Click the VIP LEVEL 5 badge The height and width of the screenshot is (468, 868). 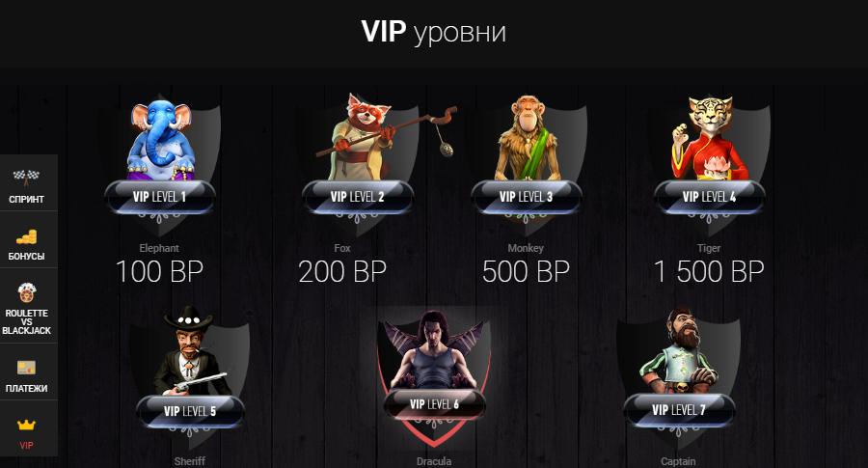pyautogui.click(x=190, y=411)
